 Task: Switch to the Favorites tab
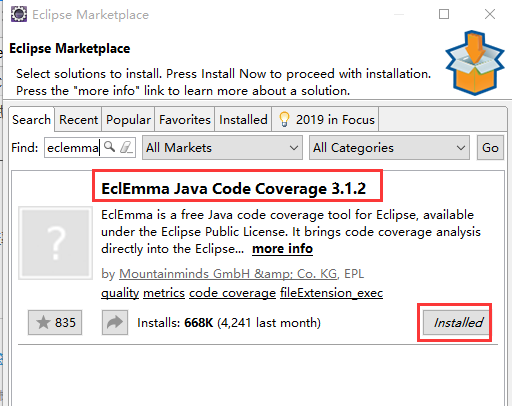(x=185, y=119)
